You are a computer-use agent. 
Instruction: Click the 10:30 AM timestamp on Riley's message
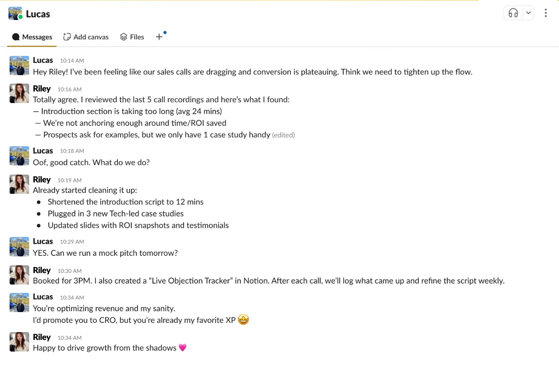pos(70,271)
